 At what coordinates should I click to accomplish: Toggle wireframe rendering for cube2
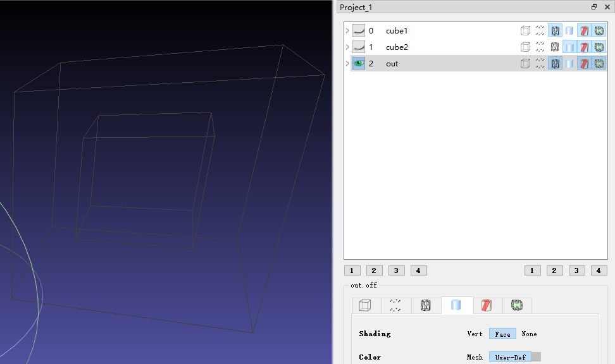click(x=555, y=47)
